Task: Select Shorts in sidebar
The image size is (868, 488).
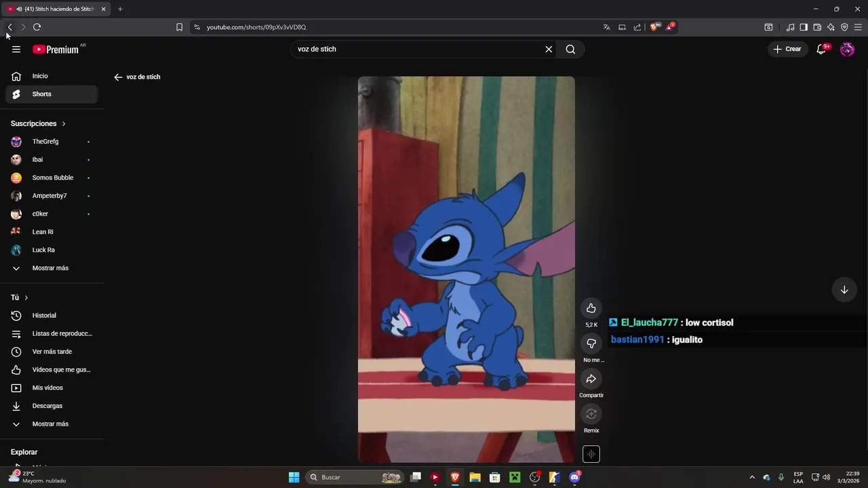Action: [52, 94]
